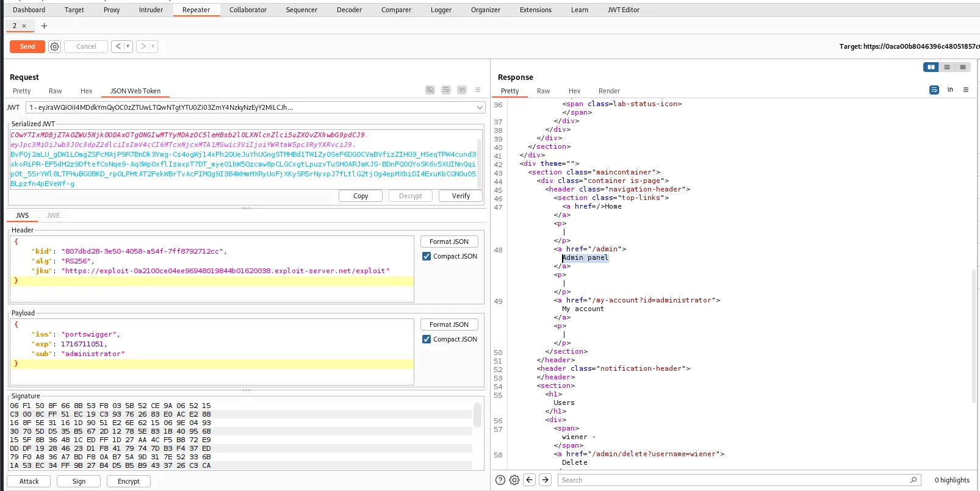Expand the JWT selection dropdown
Screen dimensions: 980x491
coord(480,107)
